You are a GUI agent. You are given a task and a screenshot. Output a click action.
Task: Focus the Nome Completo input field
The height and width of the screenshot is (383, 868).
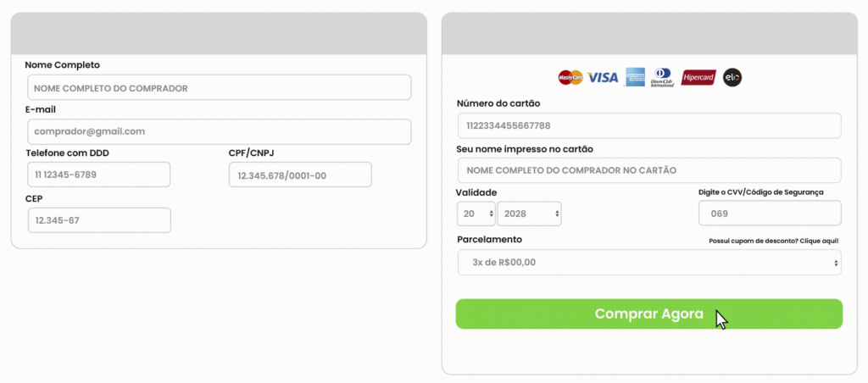(219, 88)
